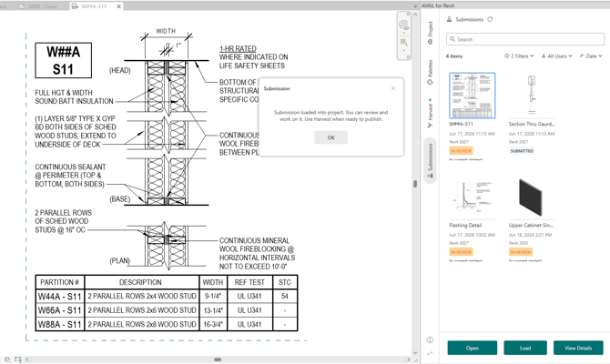This screenshot has height=364, width=610.
Task: Click the scroll up arrow of drawing view
Action: click(x=415, y=15)
